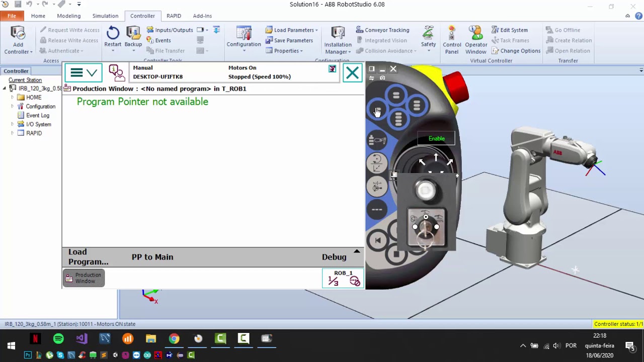Open Google Chrome from the taskbar
This screenshot has width=644, height=362.
point(174,339)
